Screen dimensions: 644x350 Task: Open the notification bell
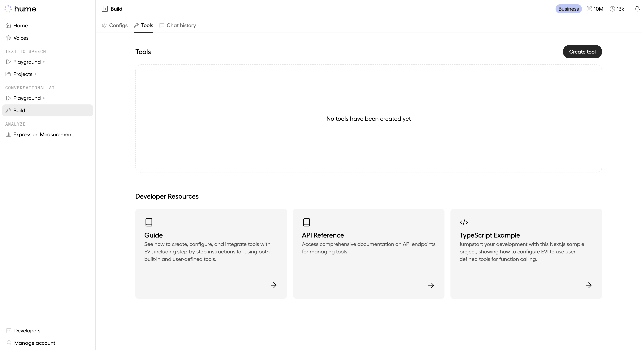(637, 8)
